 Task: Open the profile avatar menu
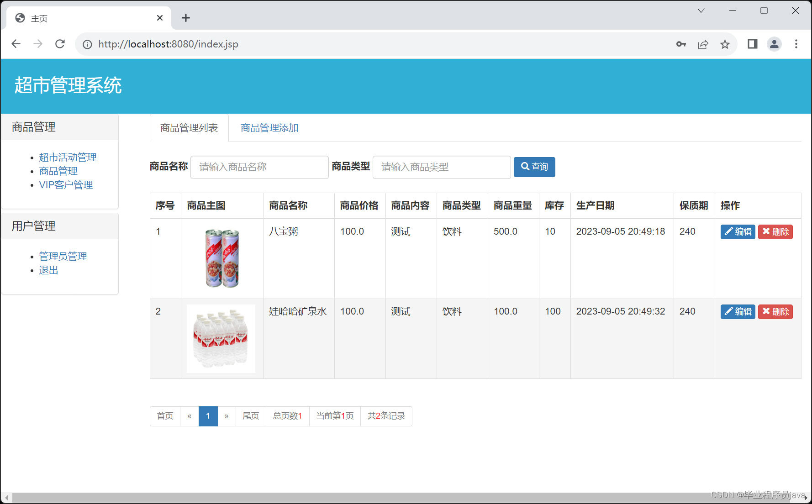pyautogui.click(x=774, y=44)
